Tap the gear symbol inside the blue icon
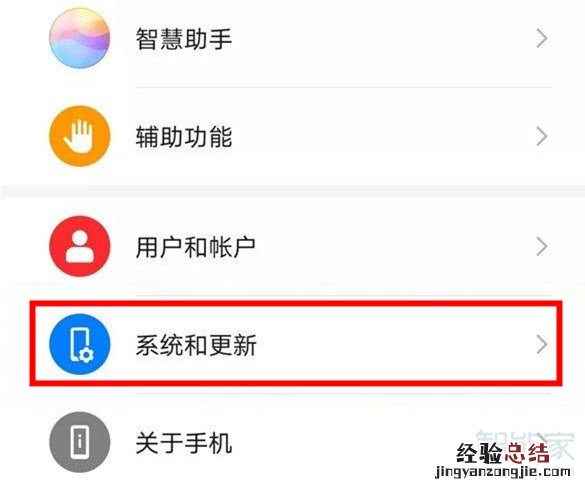 pyautogui.click(x=87, y=355)
